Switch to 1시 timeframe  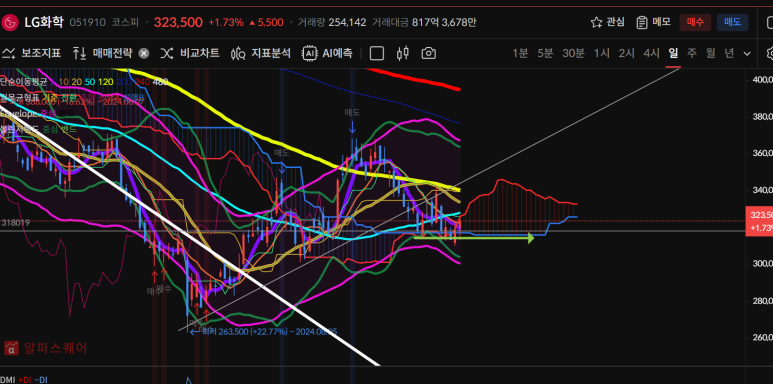601,53
